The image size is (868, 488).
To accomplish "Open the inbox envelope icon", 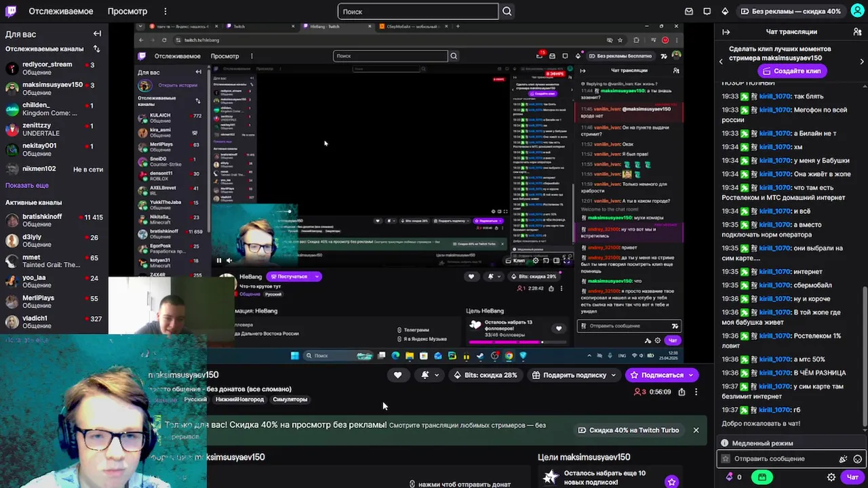I will click(689, 12).
